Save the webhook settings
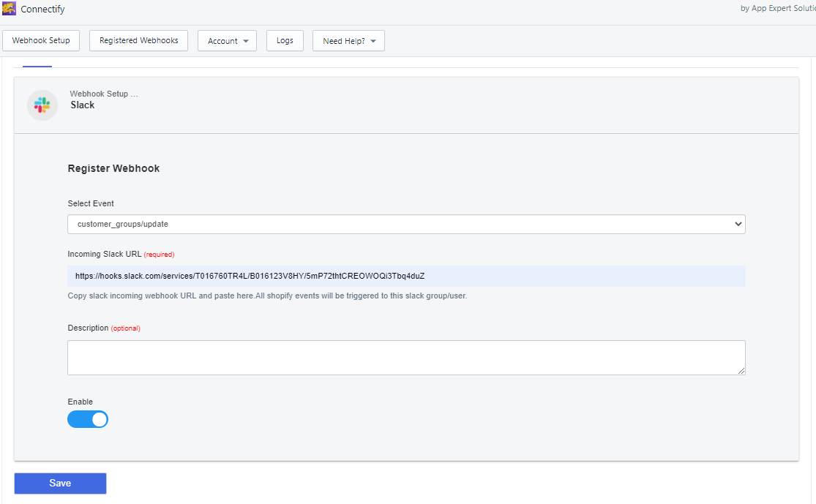Viewport: 816px width, 504px height. pos(60,484)
